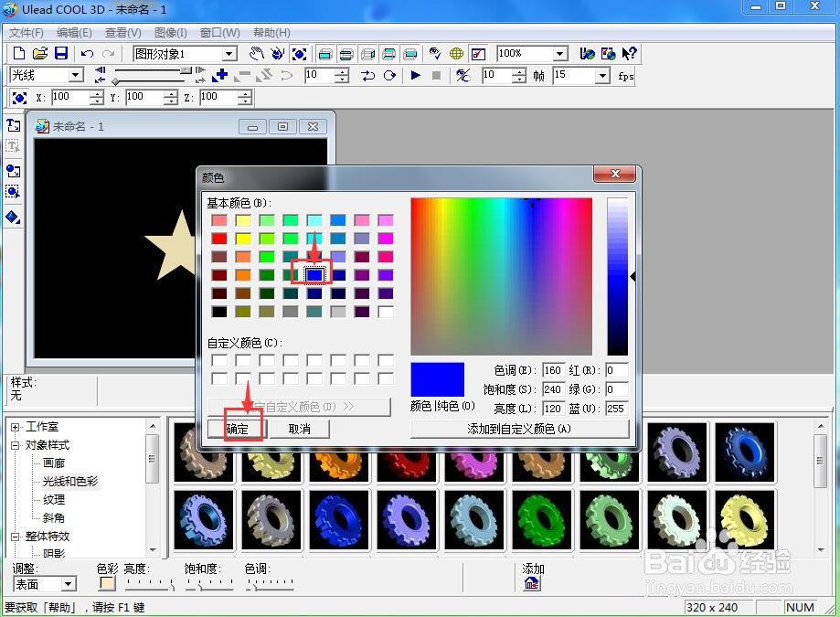Viewport: 840px width, 617px height.
Task: Click the 确定 button
Action: pos(238,429)
